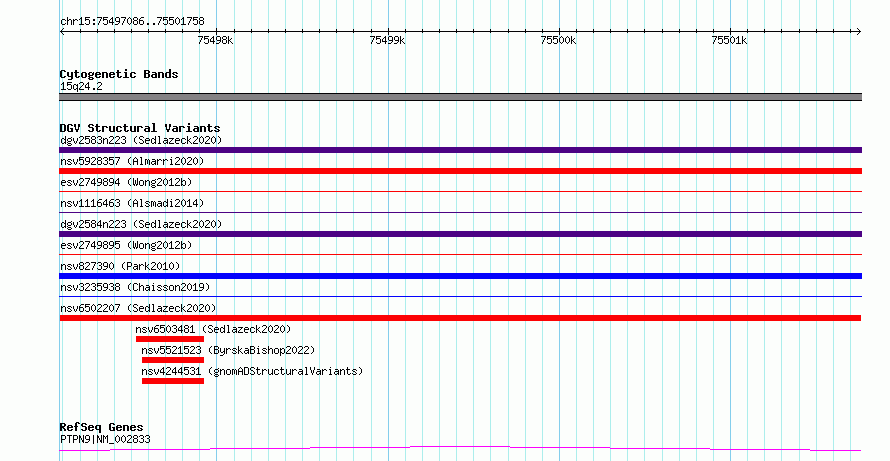
Task: Open esv2749895 (Wong2012b) variant details
Action: (126, 245)
